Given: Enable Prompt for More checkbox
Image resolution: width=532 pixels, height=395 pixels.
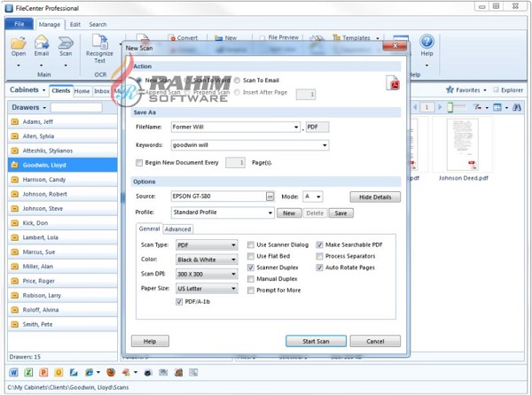Looking at the screenshot, I should click(x=251, y=290).
